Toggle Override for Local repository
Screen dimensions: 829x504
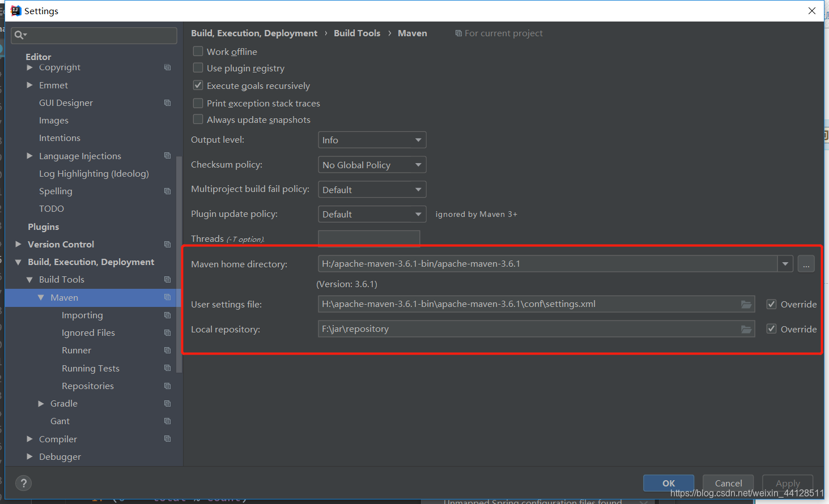click(x=771, y=329)
